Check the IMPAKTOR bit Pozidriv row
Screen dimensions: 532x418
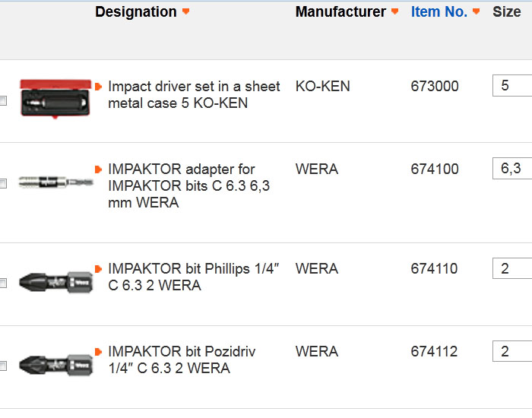(x=3, y=366)
